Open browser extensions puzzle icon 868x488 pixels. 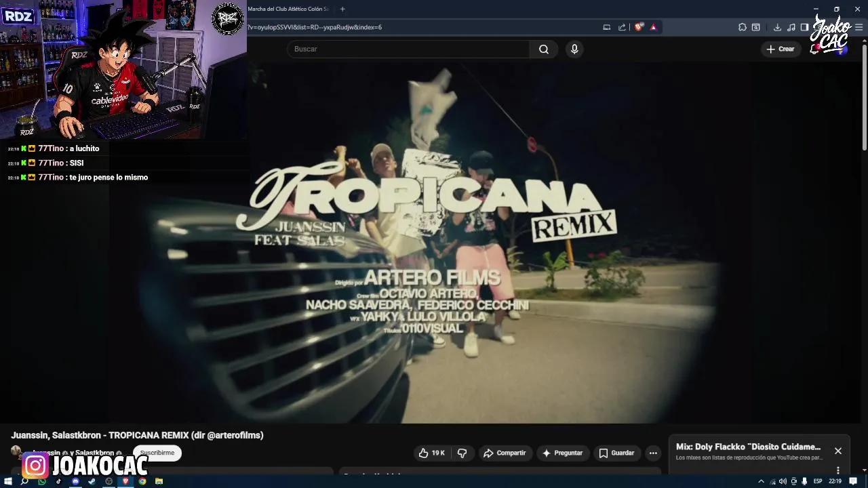click(x=743, y=27)
